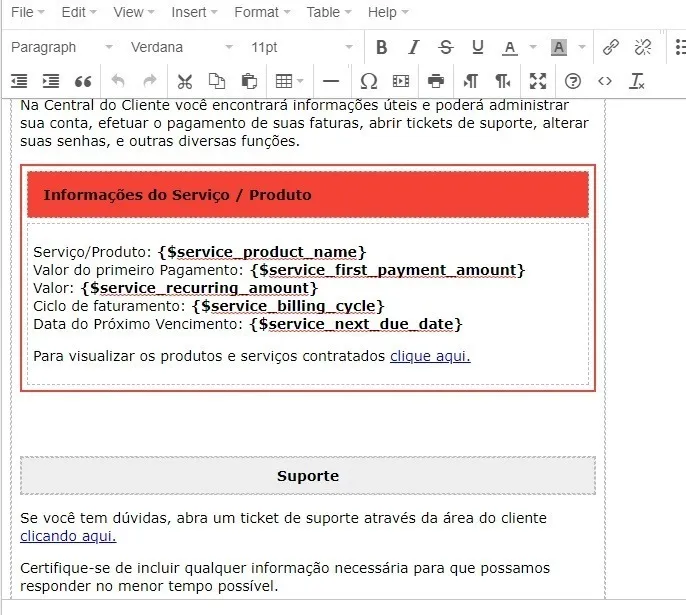This screenshot has width=686, height=615.
Task: Open the Insert menu
Action: [x=194, y=12]
